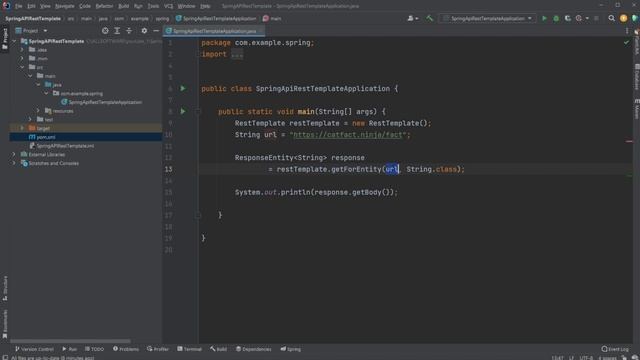Viewport: 640px width, 360px height.
Task: Open the Spring tool window
Action: point(291,349)
